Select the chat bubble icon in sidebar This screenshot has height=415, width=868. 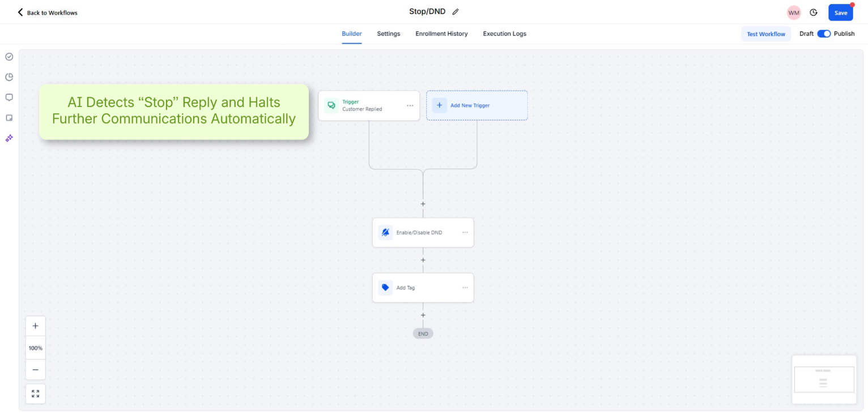[x=8, y=97]
